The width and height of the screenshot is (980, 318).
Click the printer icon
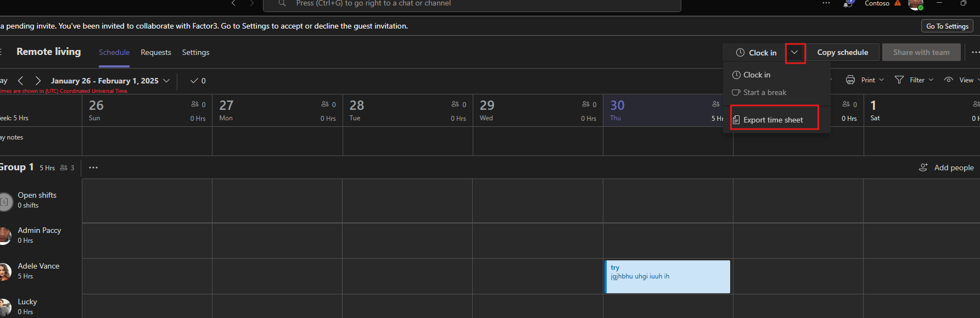(850, 80)
